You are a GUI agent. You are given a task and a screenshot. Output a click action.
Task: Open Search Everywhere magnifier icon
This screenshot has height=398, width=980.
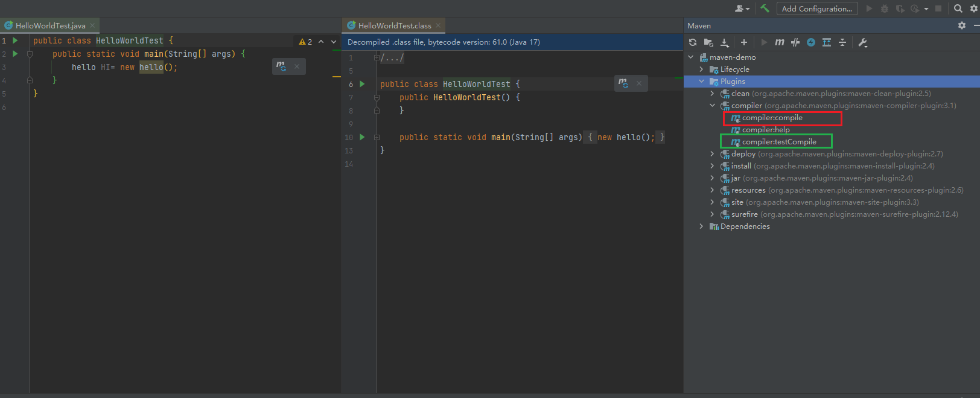click(x=958, y=8)
